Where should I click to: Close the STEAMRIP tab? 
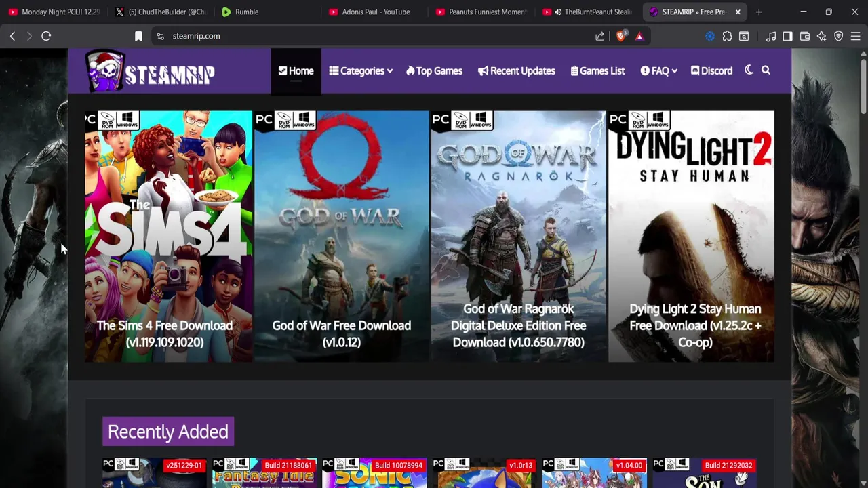point(738,12)
